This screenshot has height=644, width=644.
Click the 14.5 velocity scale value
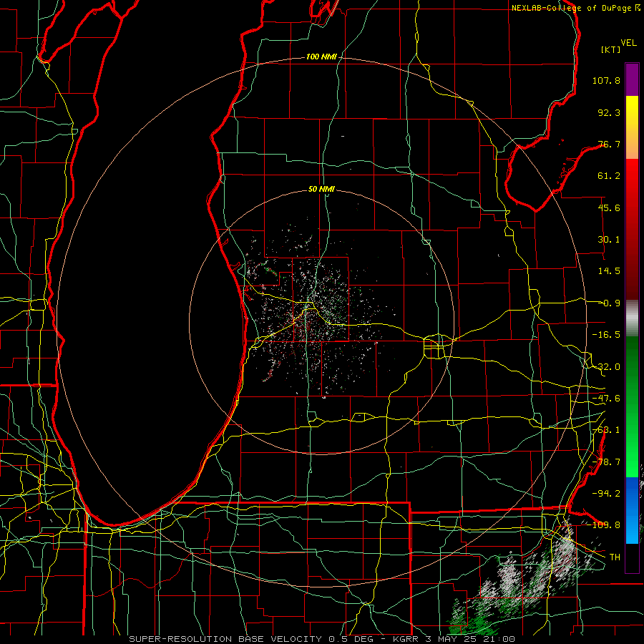609,271
